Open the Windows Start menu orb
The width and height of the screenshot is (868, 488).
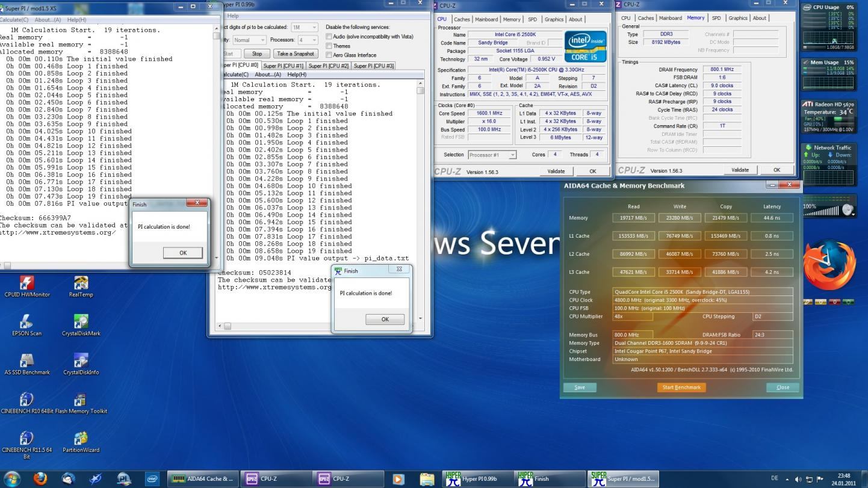pyautogui.click(x=11, y=479)
